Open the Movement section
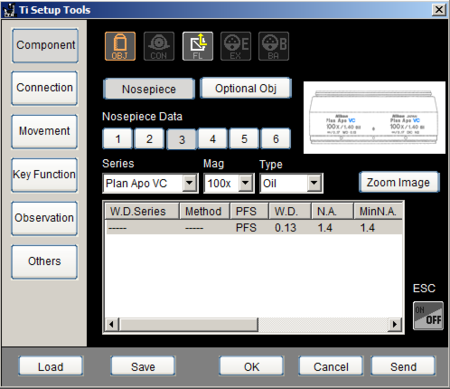The width and height of the screenshot is (450, 389). [x=45, y=131]
